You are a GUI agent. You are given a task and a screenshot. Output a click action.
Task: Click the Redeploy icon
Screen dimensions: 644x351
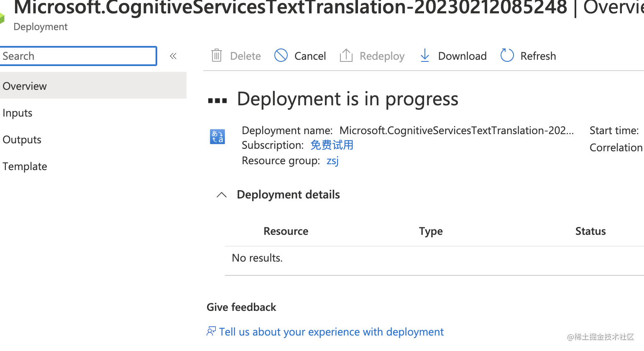pos(346,55)
